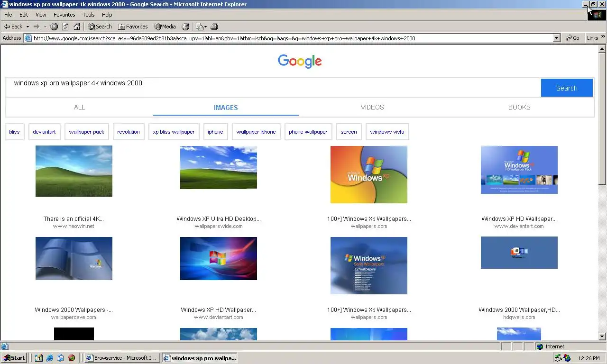The height and width of the screenshot is (364, 607).
Task: Open the Windows XP HD Wallpaper Pack thumbnail
Action: (519, 170)
